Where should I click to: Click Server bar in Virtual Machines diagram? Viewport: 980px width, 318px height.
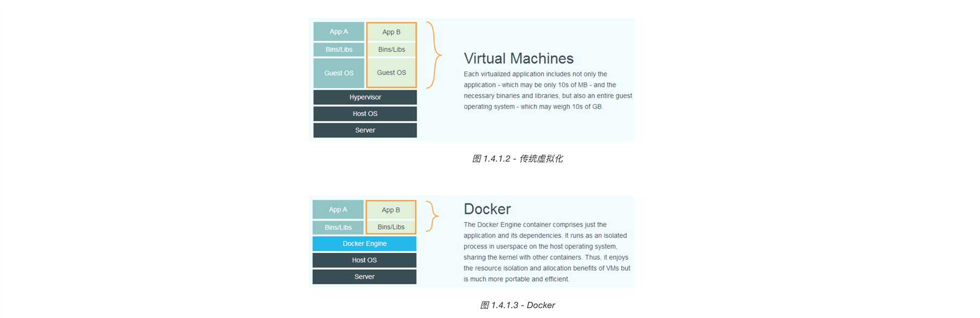(x=365, y=130)
